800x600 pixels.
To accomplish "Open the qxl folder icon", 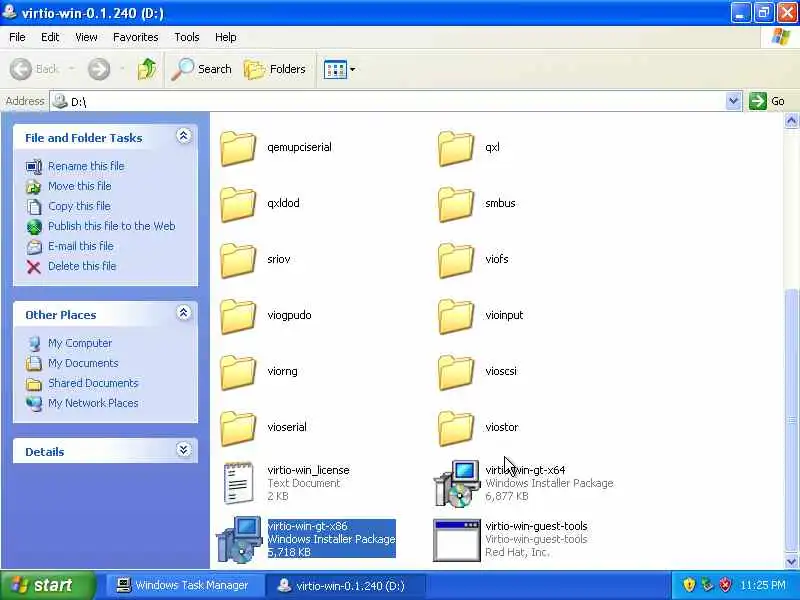I will tap(456, 148).
